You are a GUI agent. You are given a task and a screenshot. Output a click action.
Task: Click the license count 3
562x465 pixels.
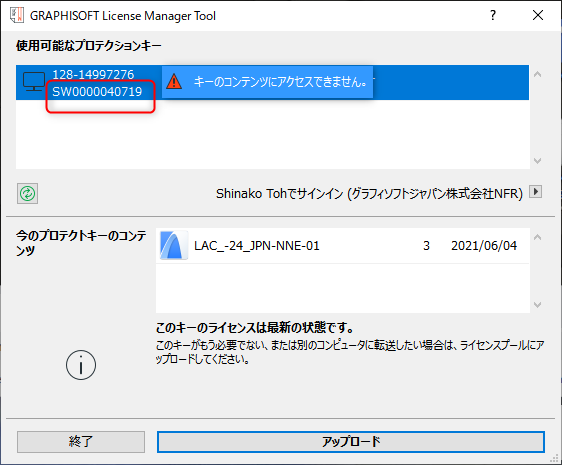(426, 246)
